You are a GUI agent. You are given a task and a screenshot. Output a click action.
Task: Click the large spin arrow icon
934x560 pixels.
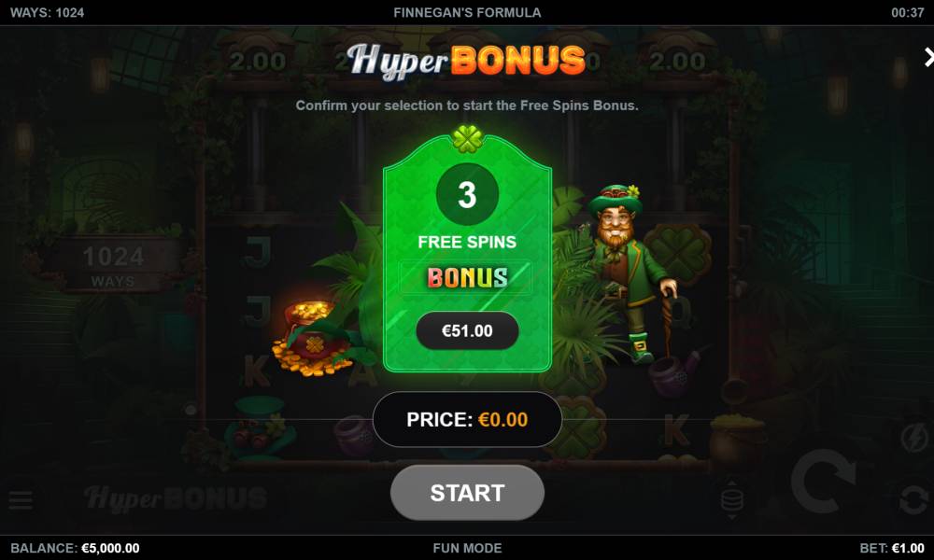pos(823,481)
